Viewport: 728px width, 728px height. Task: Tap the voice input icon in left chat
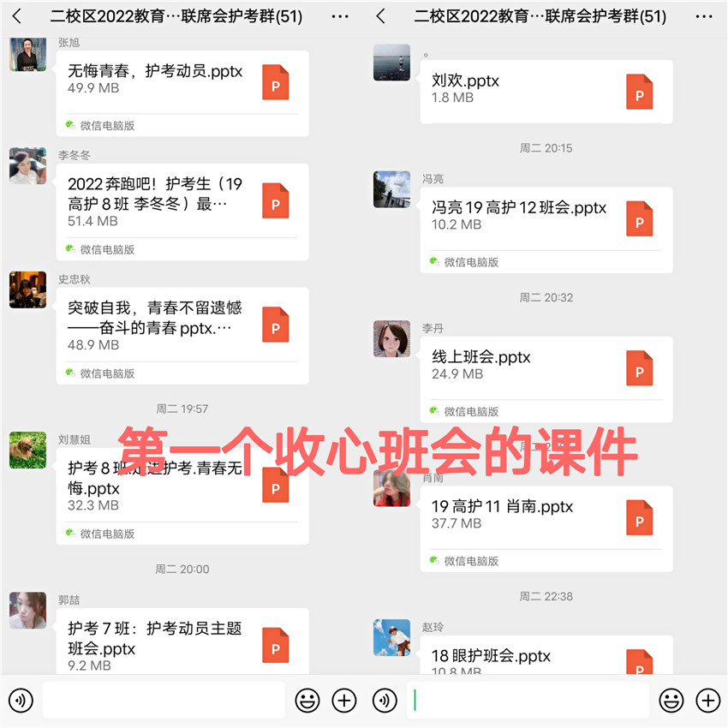[21, 700]
